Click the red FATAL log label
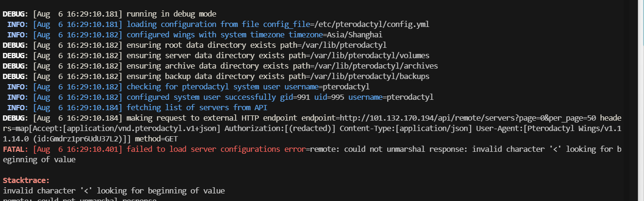 [15, 149]
